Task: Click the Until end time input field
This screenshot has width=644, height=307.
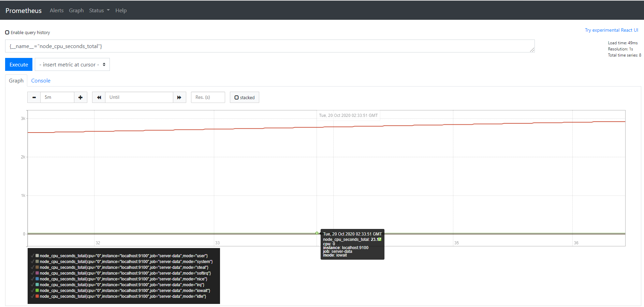Action: pyautogui.click(x=139, y=97)
